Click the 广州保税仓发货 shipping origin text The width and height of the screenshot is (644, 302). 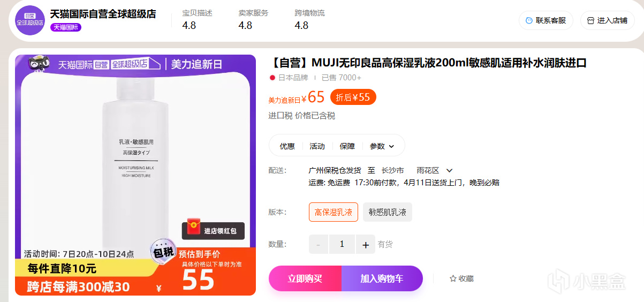point(335,170)
